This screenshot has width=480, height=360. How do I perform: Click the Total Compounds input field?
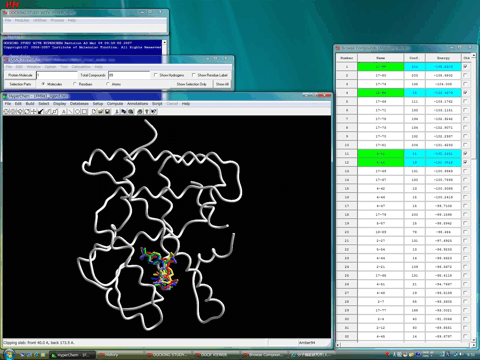coord(129,75)
